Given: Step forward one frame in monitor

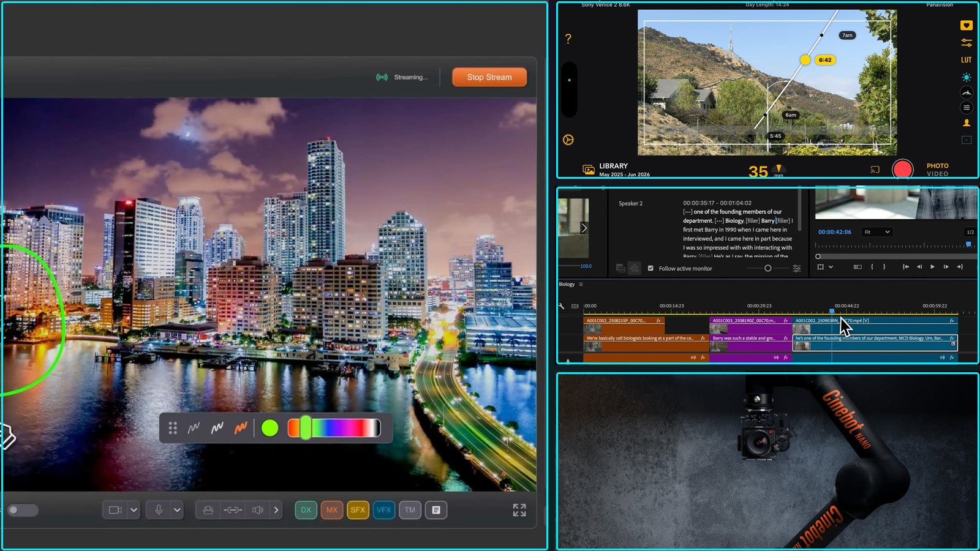Looking at the screenshot, I should 946,267.
